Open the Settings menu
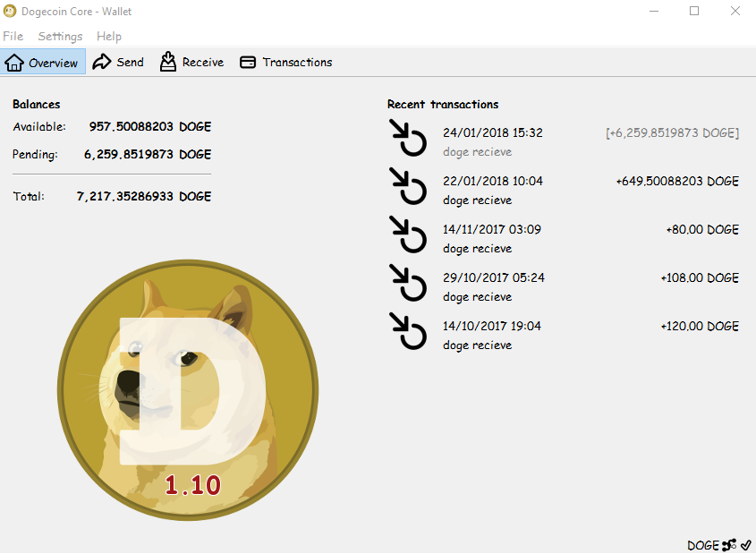756x554 pixels. tap(60, 37)
